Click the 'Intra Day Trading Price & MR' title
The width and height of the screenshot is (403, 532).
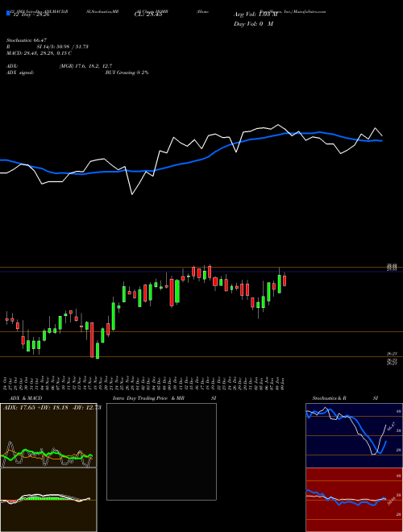(148, 398)
